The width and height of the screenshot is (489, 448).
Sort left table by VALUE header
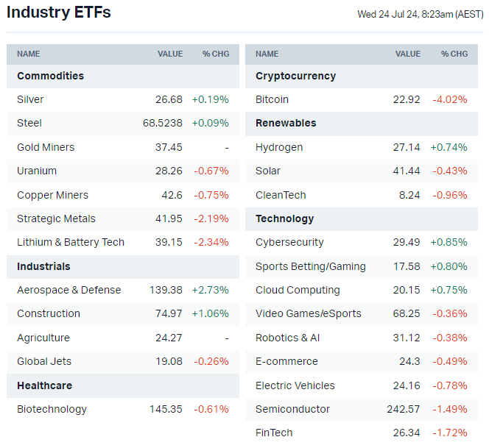point(170,54)
